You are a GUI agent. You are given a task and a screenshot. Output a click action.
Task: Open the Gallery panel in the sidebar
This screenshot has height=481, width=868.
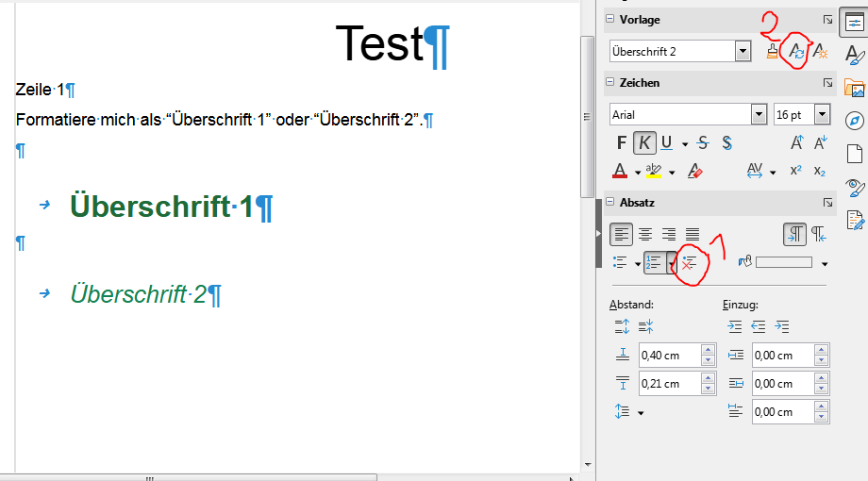click(x=855, y=89)
